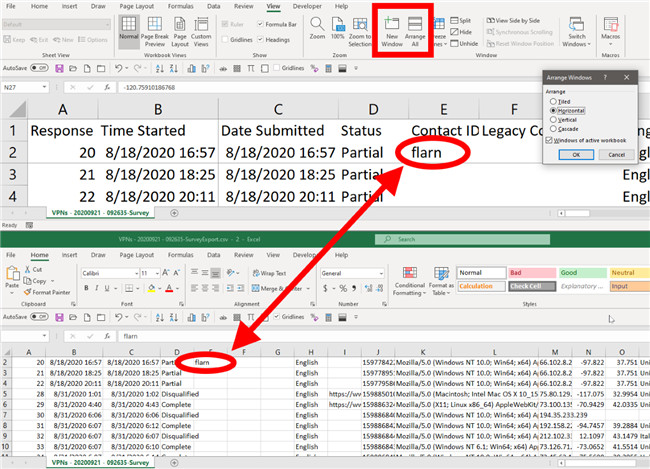Apply the Neutral cell style

click(x=630, y=273)
